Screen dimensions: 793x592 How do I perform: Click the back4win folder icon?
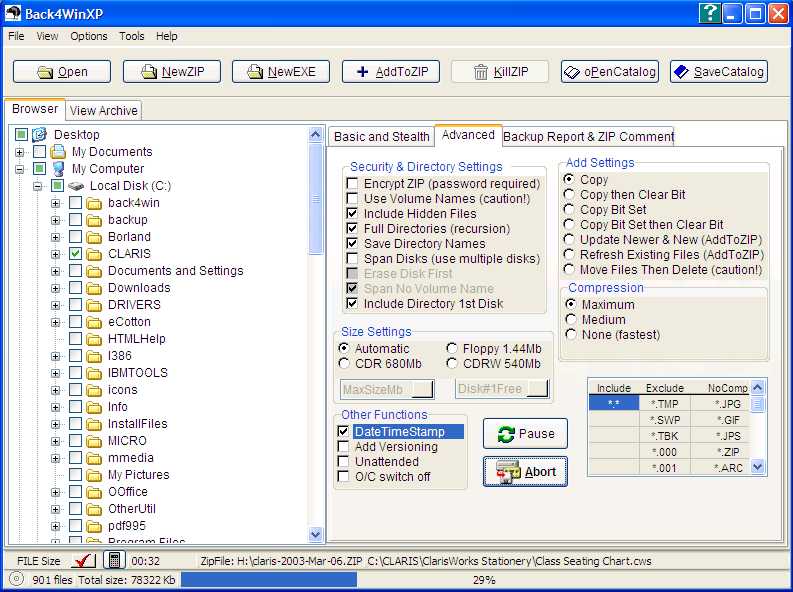click(94, 203)
